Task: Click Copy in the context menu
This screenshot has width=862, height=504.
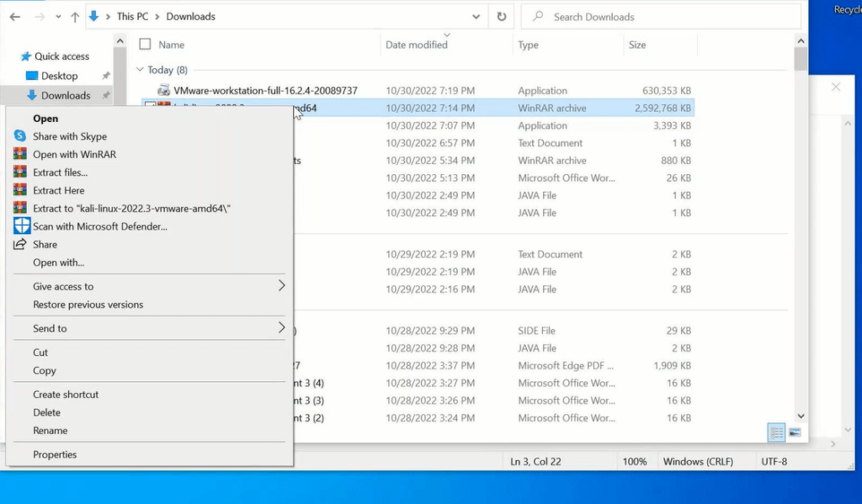Action: point(45,370)
